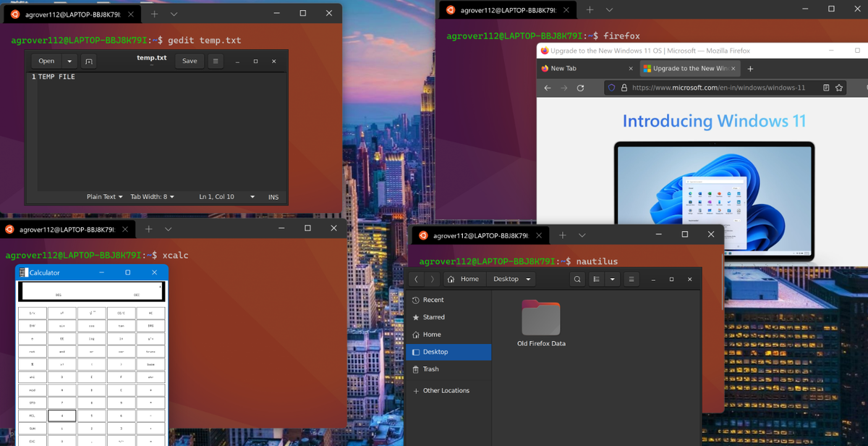
Task: Open gedit's hamburger menu
Action: [216, 62]
